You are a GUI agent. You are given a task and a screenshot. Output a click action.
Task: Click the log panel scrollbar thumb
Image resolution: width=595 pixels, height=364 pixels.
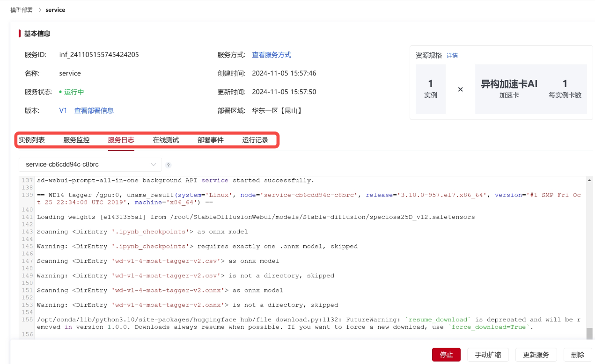[x=589, y=333]
